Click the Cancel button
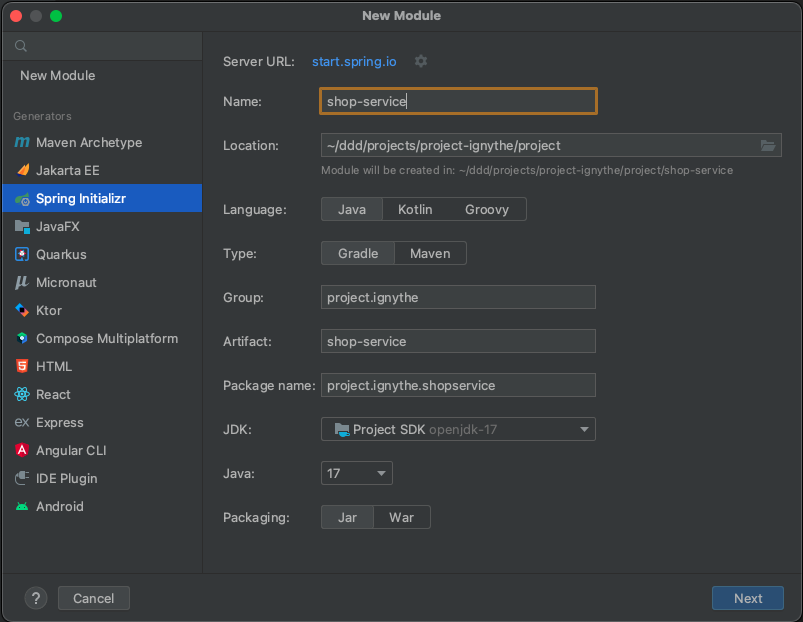The height and width of the screenshot is (622, 803). point(94,598)
